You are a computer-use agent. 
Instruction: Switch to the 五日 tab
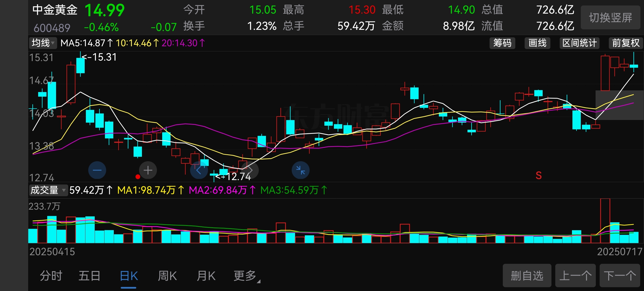89,276
